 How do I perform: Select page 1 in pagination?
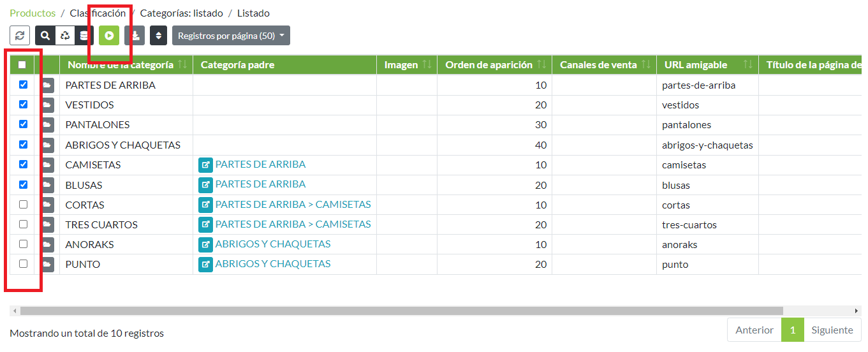[x=793, y=330]
